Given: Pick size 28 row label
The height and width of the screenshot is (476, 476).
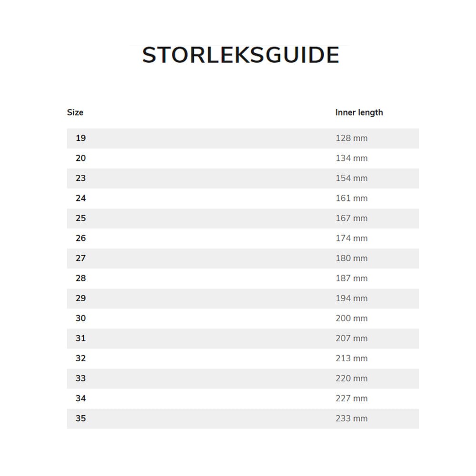Looking at the screenshot, I should click(x=81, y=278).
